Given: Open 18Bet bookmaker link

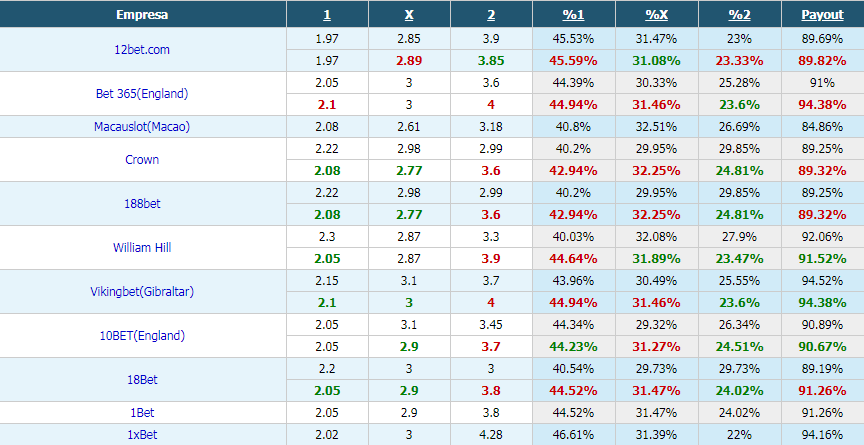Looking at the screenshot, I should click(x=142, y=380).
